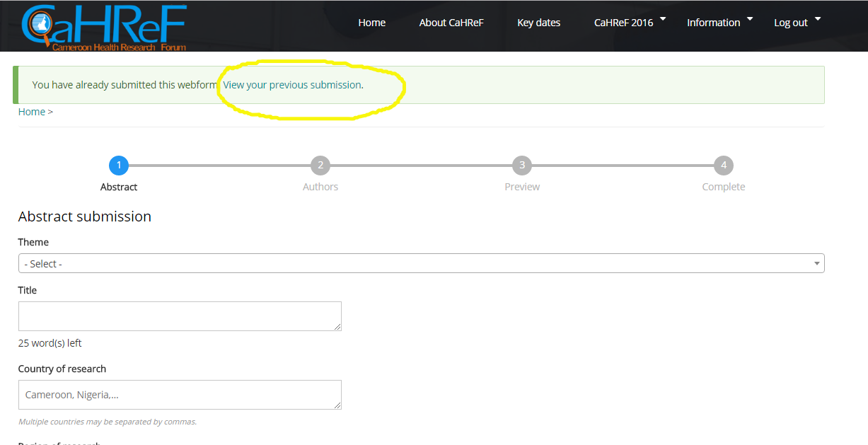The width and height of the screenshot is (868, 445).
Task: Click the CaHReF logo
Action: (x=104, y=27)
